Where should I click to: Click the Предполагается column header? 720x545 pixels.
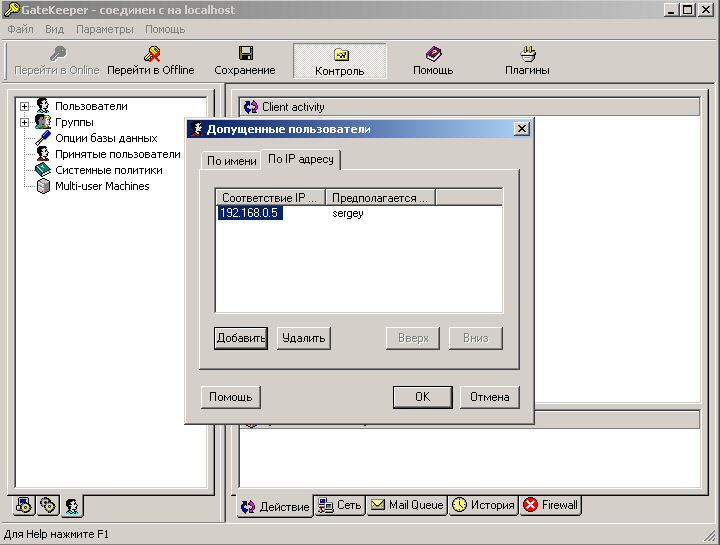380,198
